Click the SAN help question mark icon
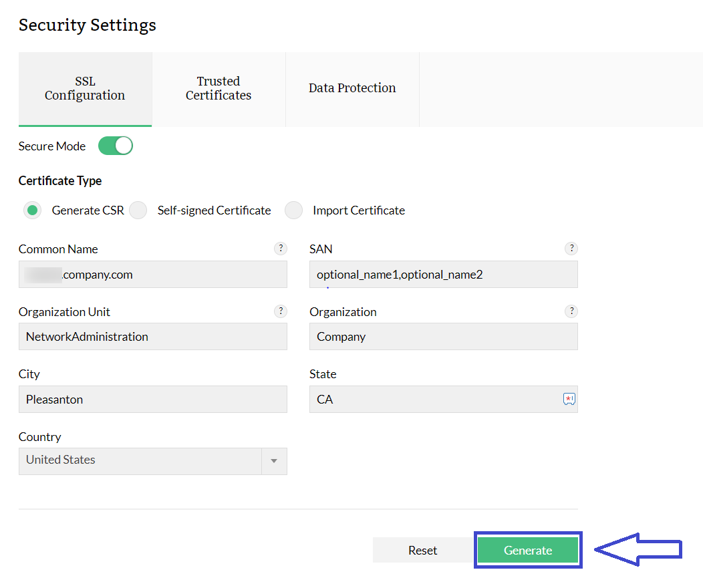 point(571,249)
